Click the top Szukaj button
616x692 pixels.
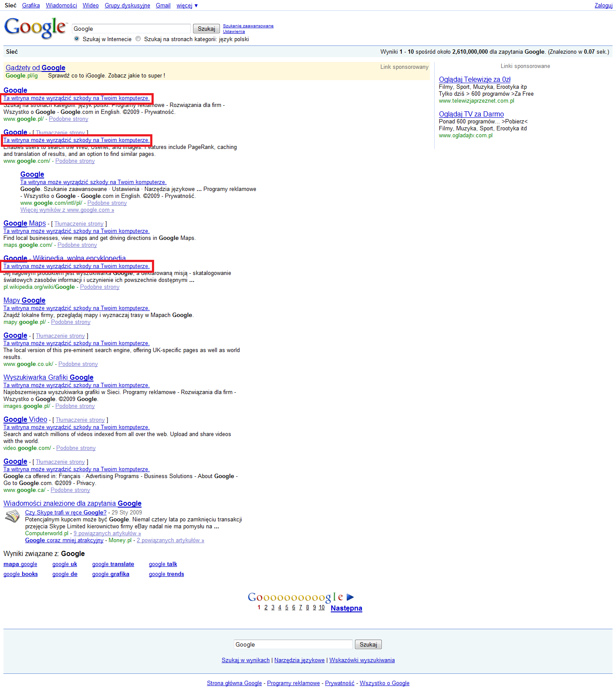(x=206, y=29)
